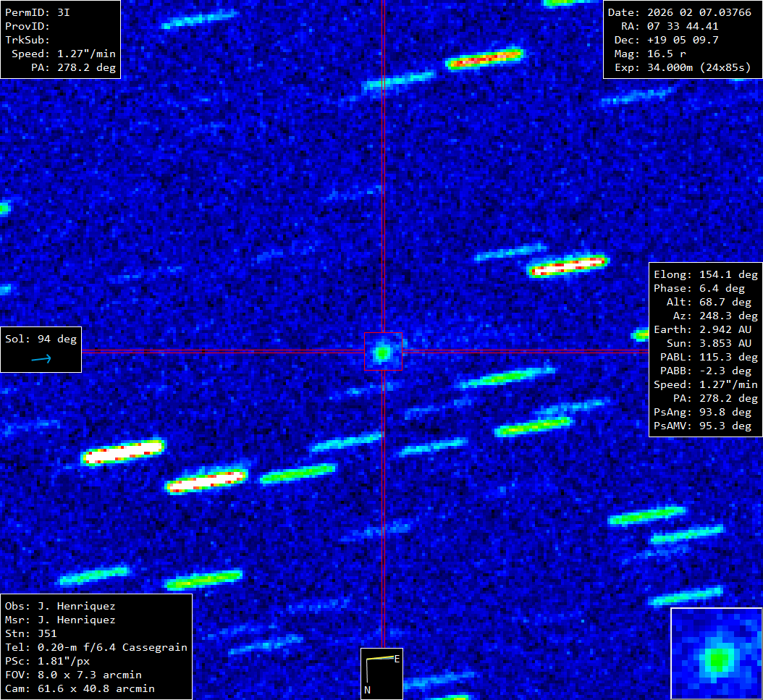Image resolution: width=763 pixels, height=700 pixels.
Task: Click the Elong: 154.1 deg value
Action: point(706,275)
